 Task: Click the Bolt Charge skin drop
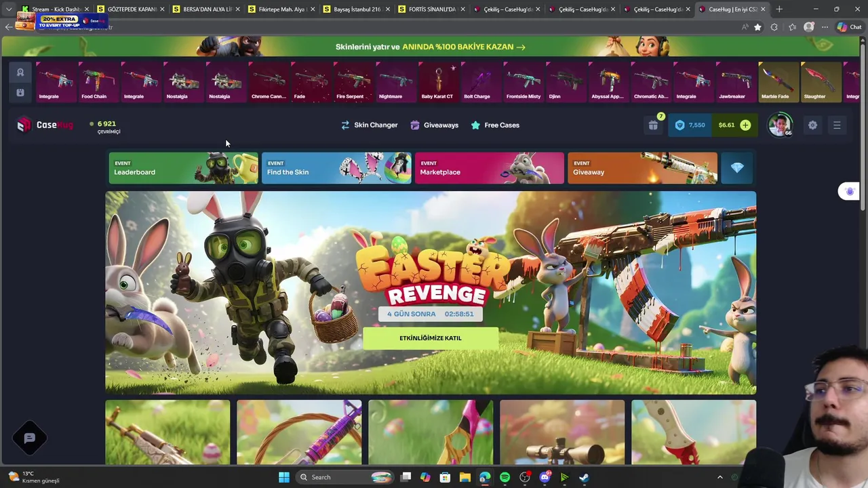pos(480,81)
